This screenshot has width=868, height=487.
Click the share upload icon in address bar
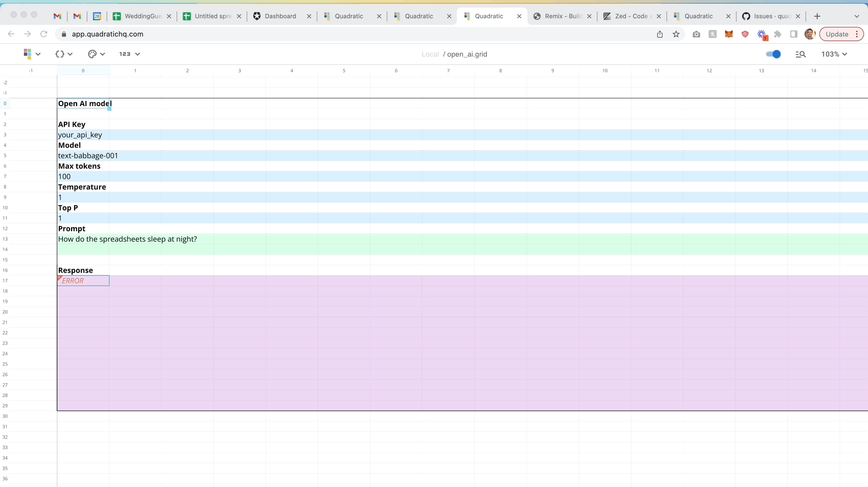point(659,34)
